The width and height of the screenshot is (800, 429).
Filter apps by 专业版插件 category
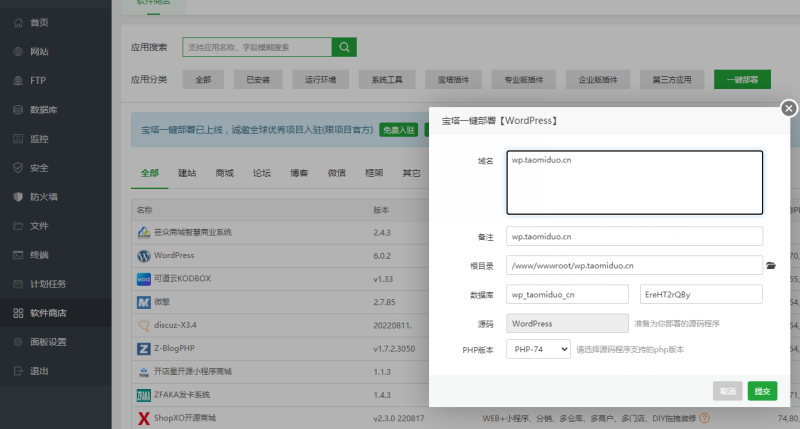click(x=523, y=80)
